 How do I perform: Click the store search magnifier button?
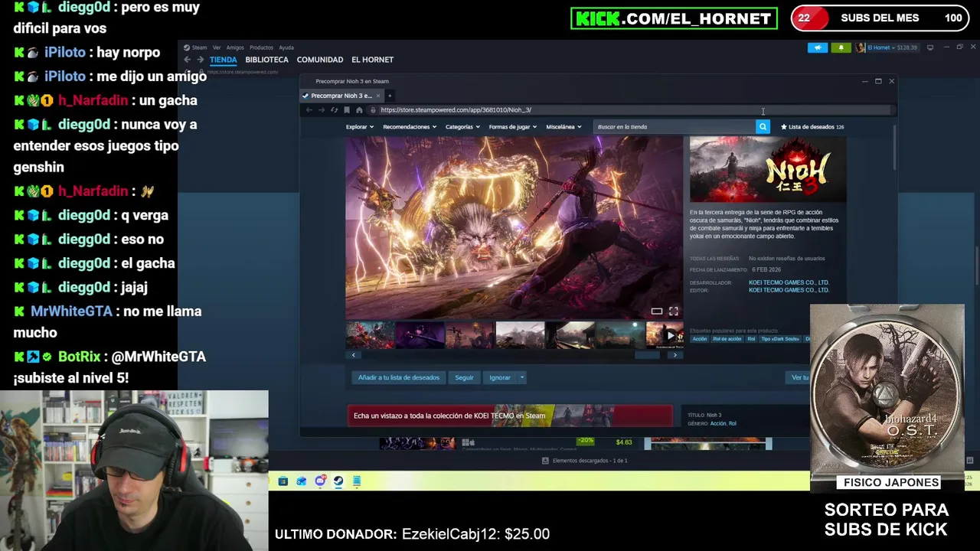763,127
